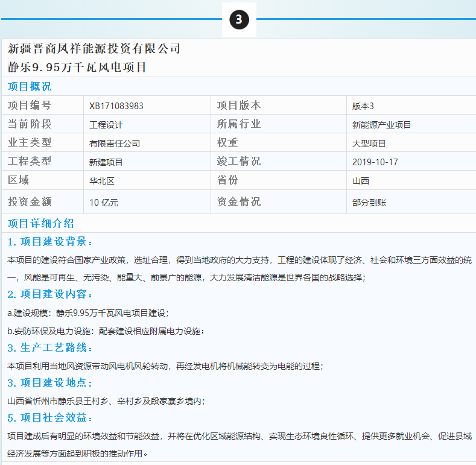Click the 版本3 value
The height and width of the screenshot is (465, 476).
363,106
